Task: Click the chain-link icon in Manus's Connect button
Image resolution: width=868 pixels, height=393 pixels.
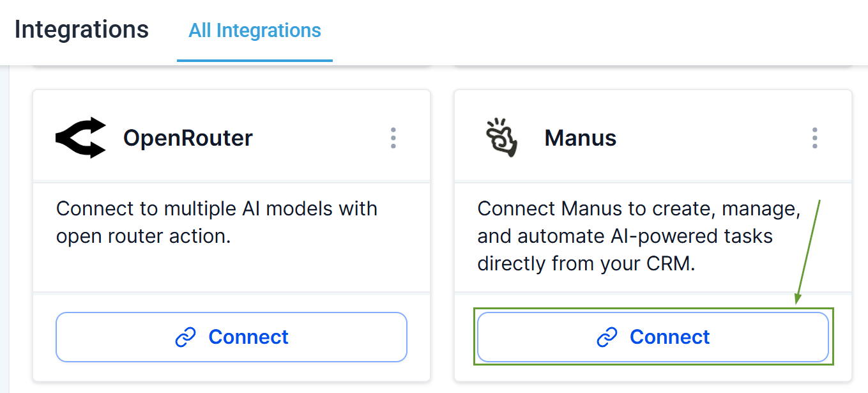Action: [x=607, y=337]
